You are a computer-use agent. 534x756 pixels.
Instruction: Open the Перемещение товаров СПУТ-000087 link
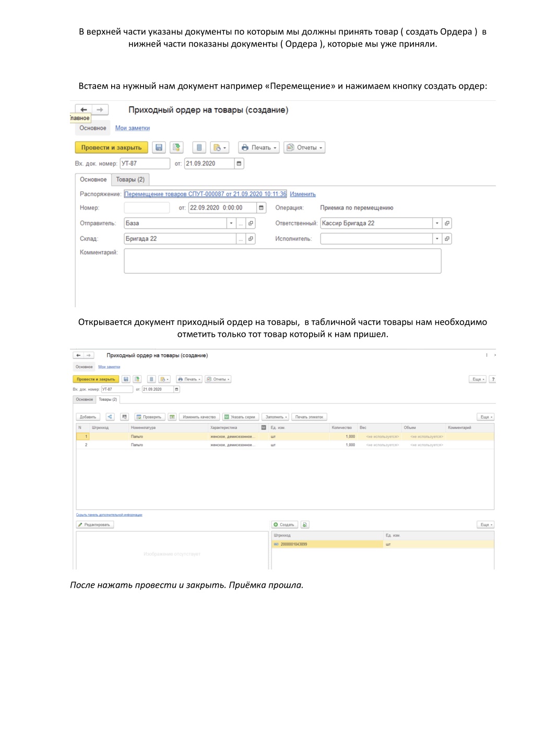[205, 194]
